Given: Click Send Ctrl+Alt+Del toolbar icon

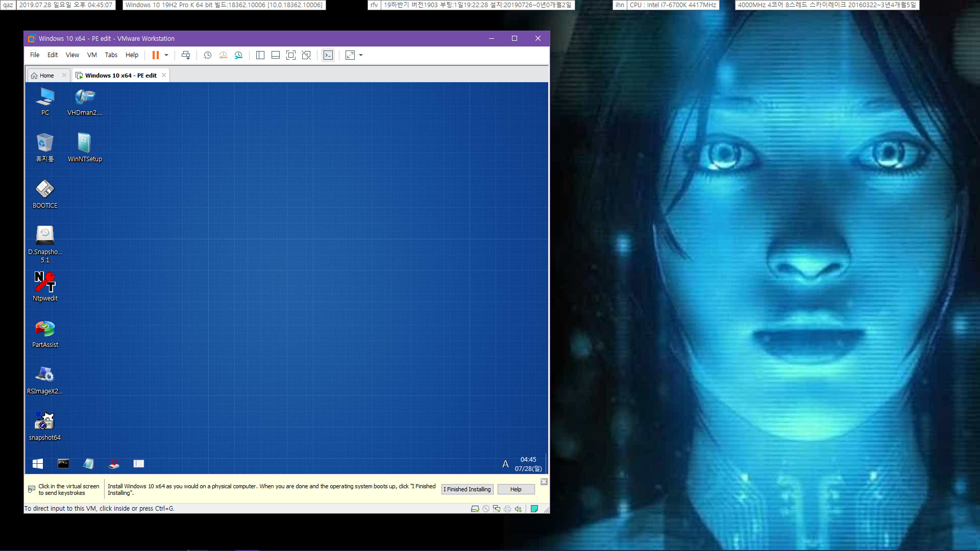Looking at the screenshot, I should click(x=186, y=55).
